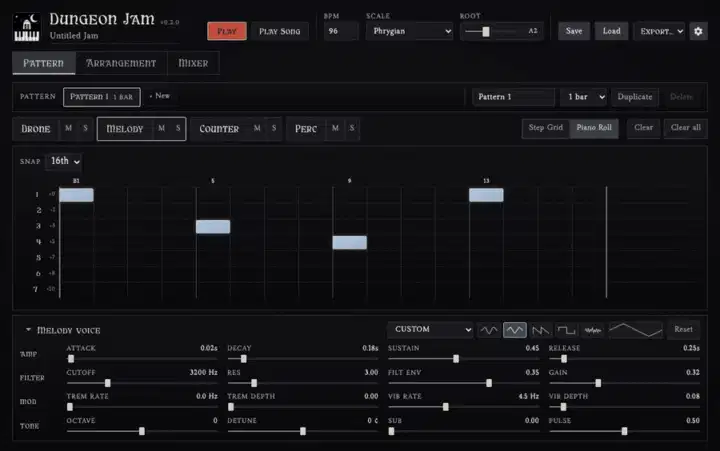This screenshot has height=451, width=720.
Task: Click the red Play button
Action: (227, 31)
